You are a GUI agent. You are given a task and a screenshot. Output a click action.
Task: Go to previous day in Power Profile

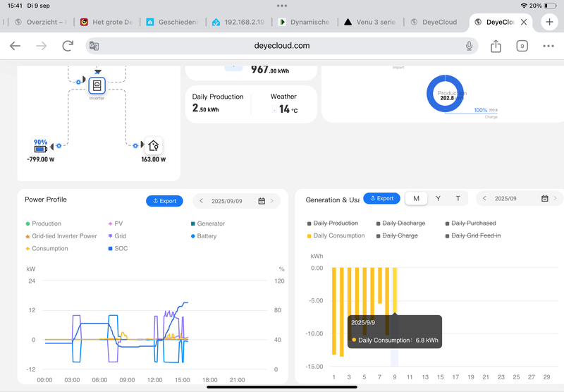tap(202, 201)
